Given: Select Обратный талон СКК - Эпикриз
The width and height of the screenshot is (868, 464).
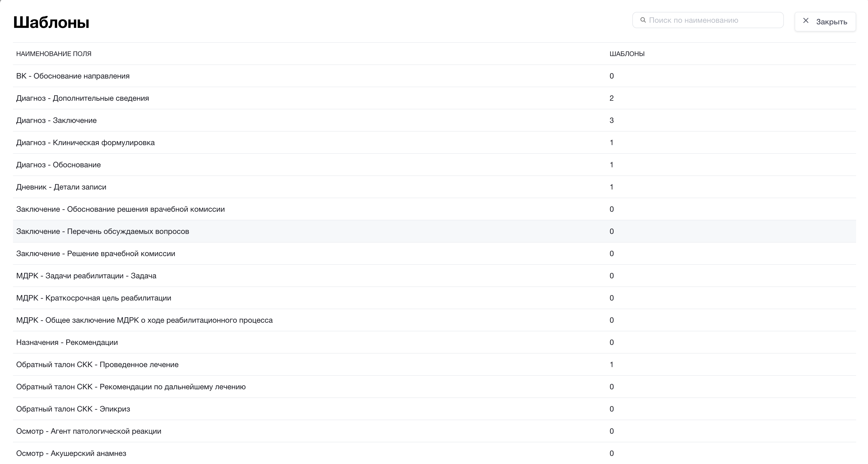Looking at the screenshot, I should click(x=73, y=409).
